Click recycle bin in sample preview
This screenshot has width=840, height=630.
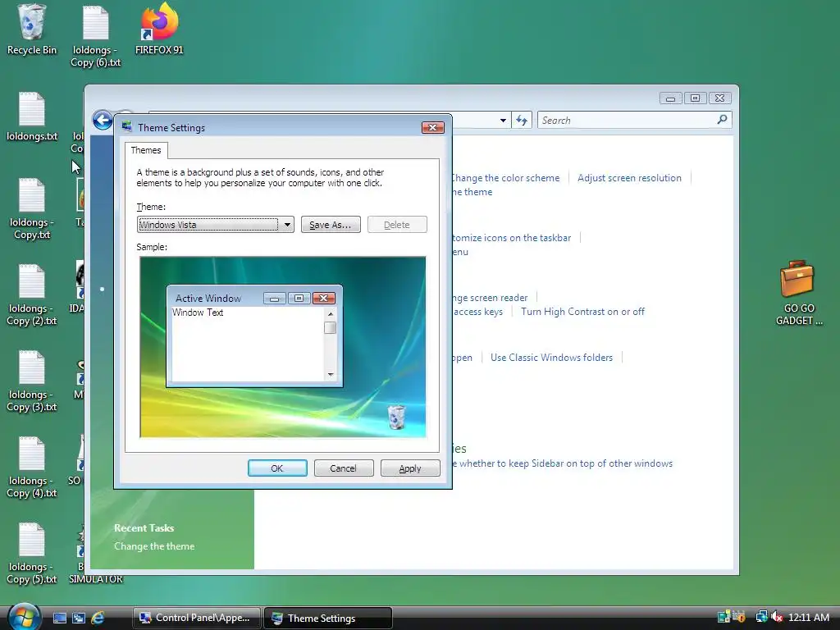pos(396,418)
